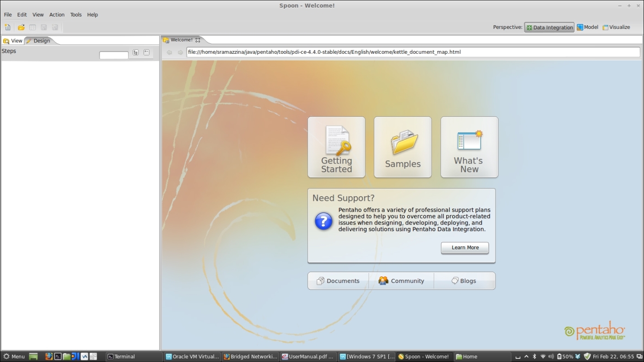Switch to Home folder taskbar window
Viewport: 644px width, 362px height.
[x=483, y=356]
